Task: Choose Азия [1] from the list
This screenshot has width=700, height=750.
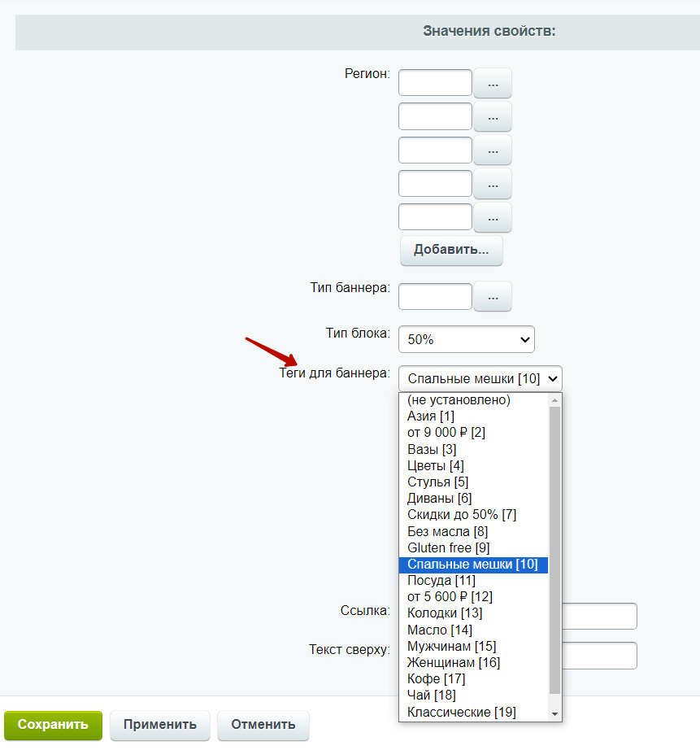Action: click(x=431, y=416)
